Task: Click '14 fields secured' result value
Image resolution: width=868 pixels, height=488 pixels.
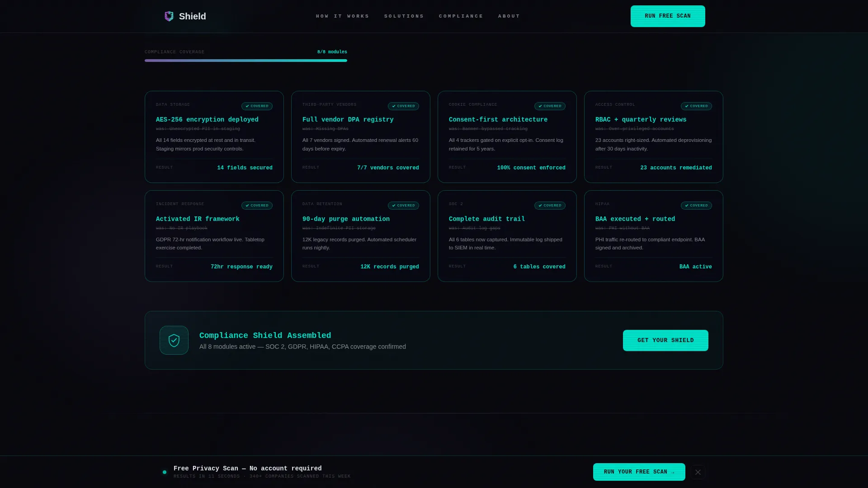Action: pyautogui.click(x=245, y=168)
